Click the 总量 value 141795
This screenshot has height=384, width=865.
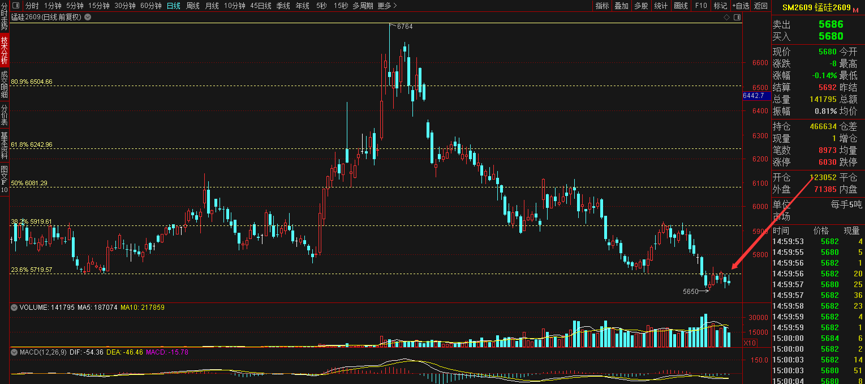click(x=823, y=99)
